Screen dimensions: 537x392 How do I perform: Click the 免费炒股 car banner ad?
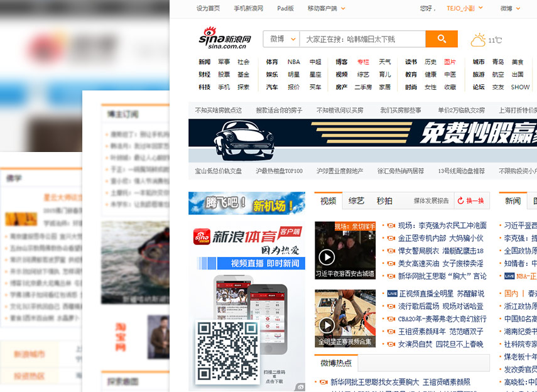[x=362, y=141]
